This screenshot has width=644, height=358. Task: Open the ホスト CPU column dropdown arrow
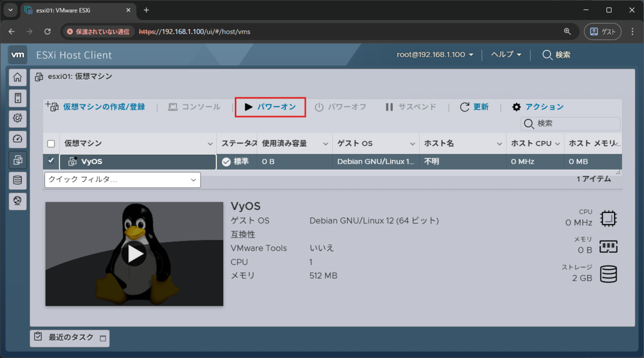coord(558,144)
